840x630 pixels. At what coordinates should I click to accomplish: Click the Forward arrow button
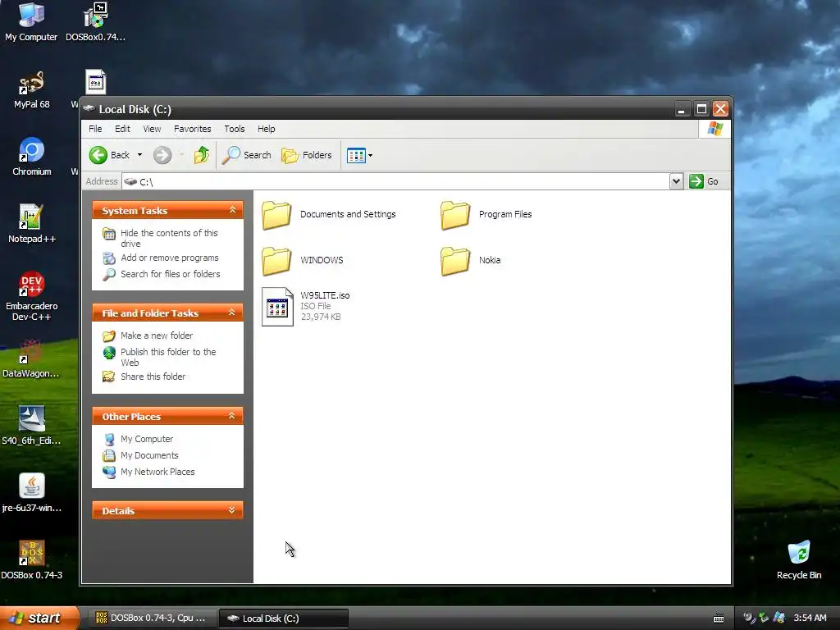[x=162, y=155]
